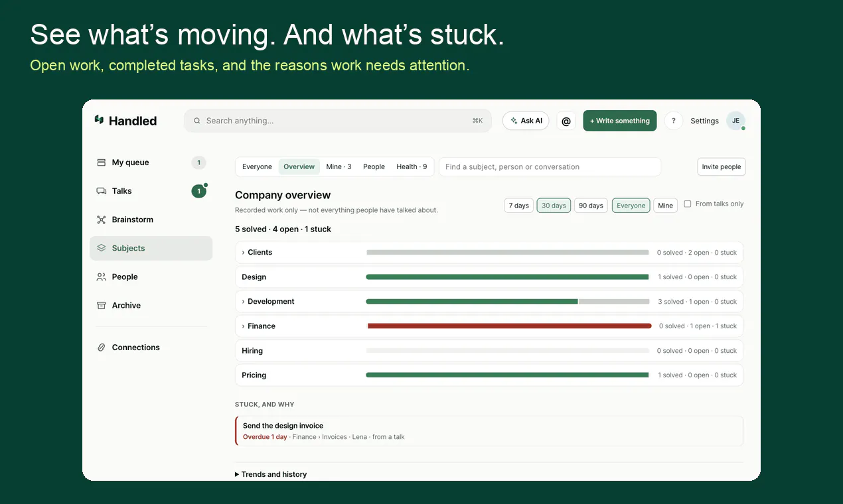Open the Send the design invoice item
Image resolution: width=843 pixels, height=504 pixels.
pos(489,431)
